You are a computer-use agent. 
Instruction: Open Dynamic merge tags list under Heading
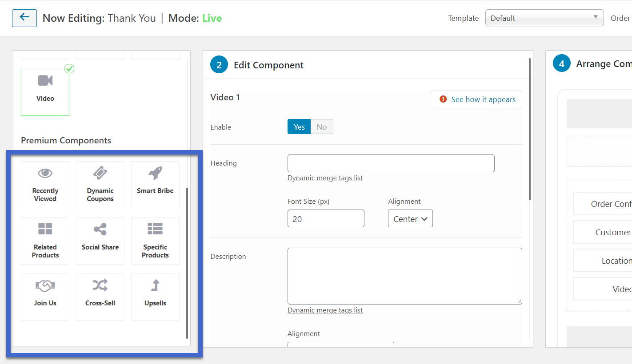click(x=325, y=178)
